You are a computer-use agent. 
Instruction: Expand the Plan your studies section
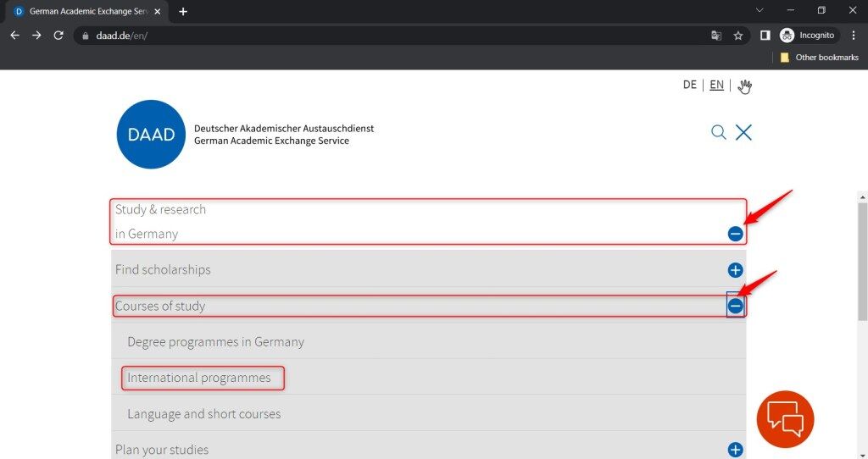click(735, 450)
